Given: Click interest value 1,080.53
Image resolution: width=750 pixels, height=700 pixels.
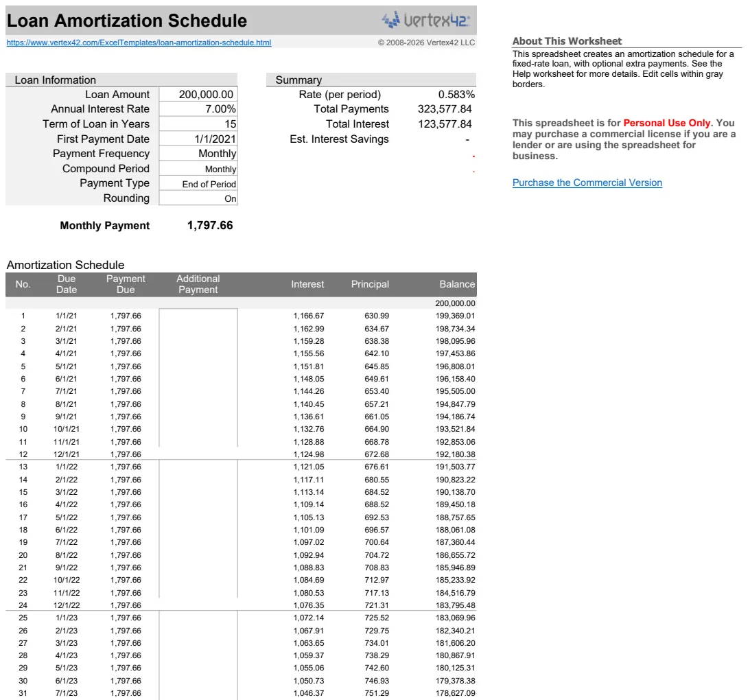Looking at the screenshot, I should click(309, 593).
